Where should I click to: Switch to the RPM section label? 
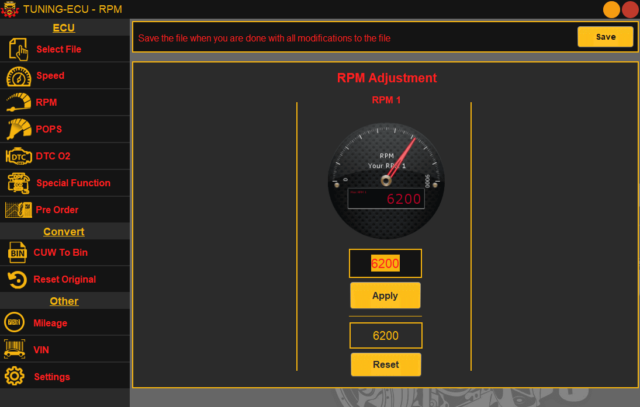pos(46,102)
